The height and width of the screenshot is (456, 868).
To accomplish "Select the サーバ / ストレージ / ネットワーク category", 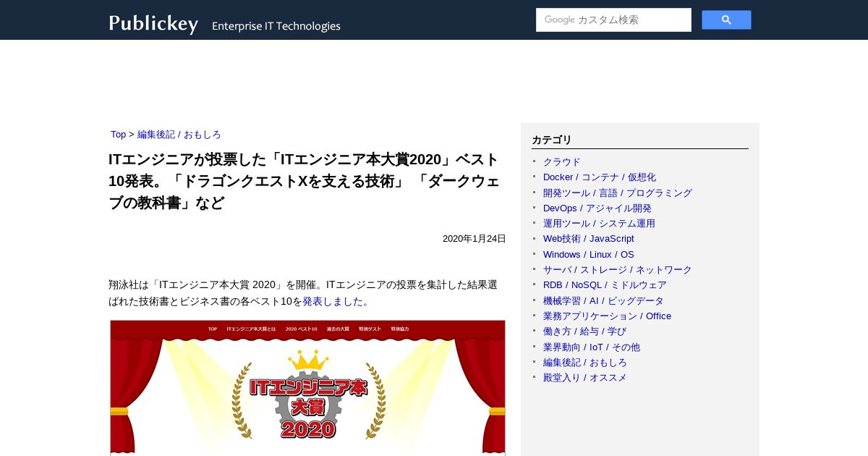I will tap(617, 270).
